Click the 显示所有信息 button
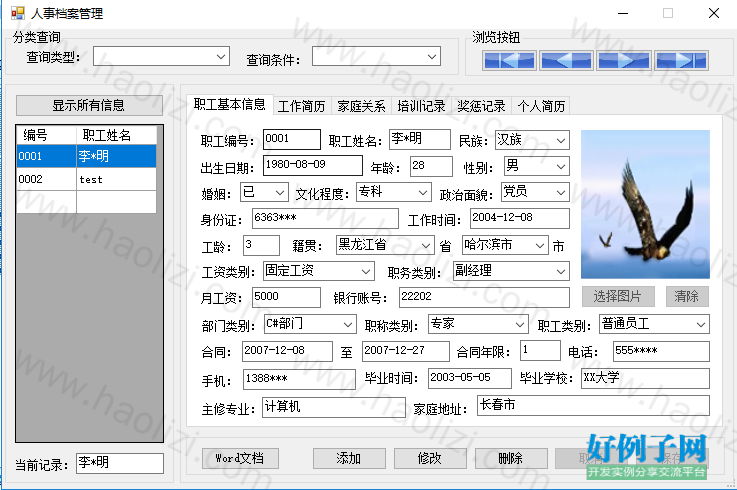This screenshot has width=737, height=490. 89,105
